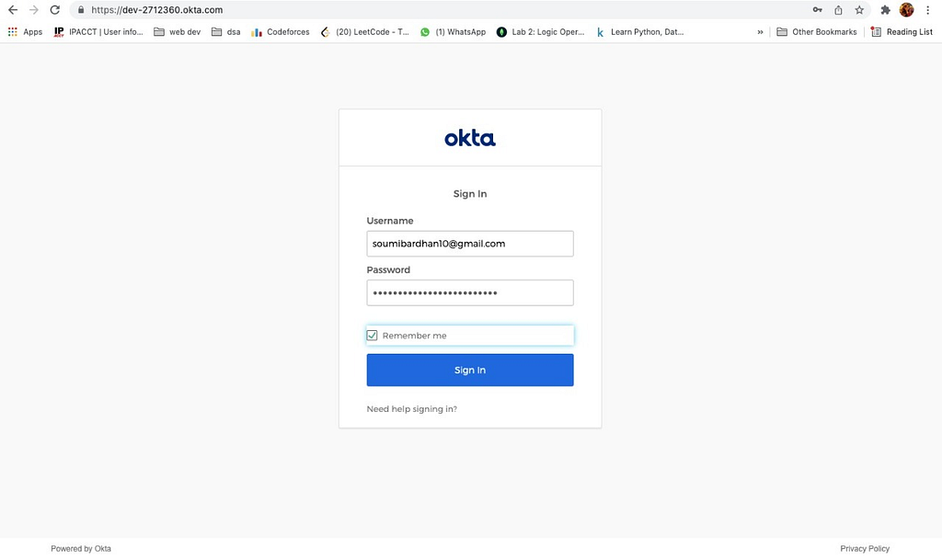Uncheck the Remember me checkbox
942x560 pixels.
(x=372, y=335)
